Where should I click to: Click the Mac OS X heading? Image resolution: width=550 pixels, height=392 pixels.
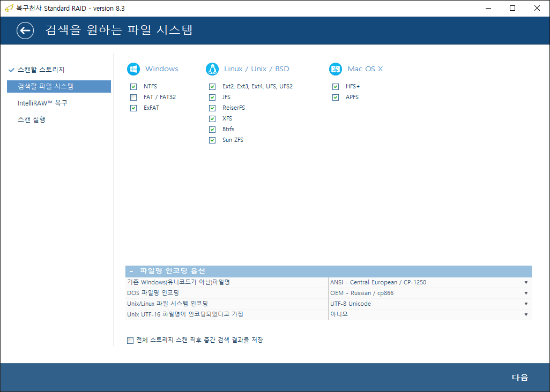tap(365, 69)
